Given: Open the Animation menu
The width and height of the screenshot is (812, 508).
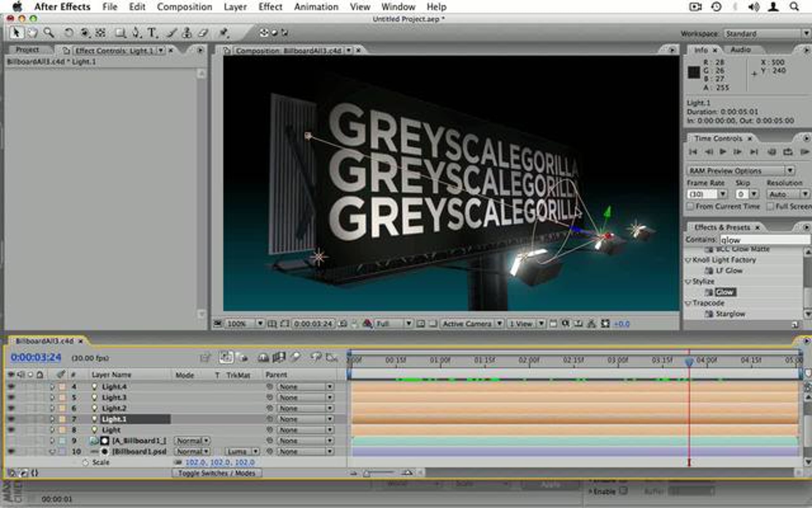Looking at the screenshot, I should click(316, 7).
